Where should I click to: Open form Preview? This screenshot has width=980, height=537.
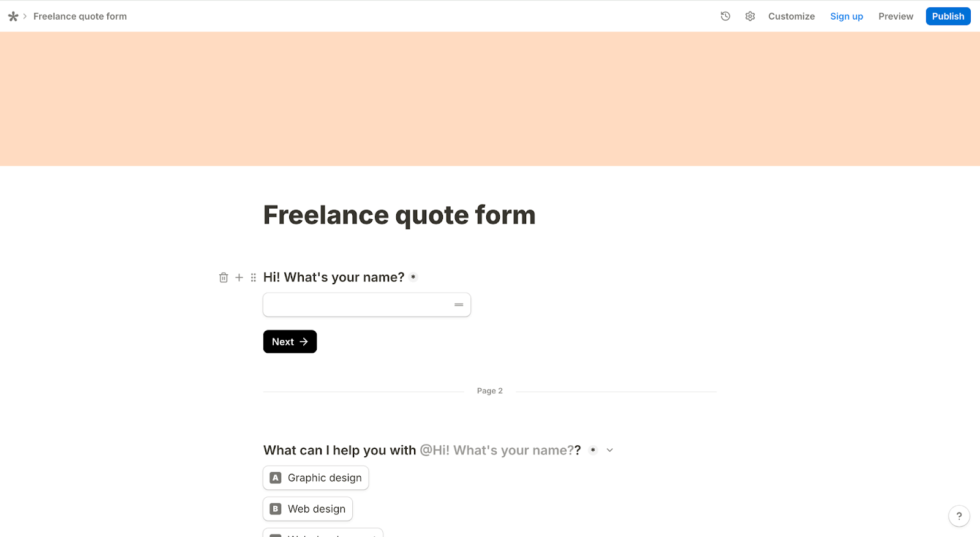click(895, 16)
